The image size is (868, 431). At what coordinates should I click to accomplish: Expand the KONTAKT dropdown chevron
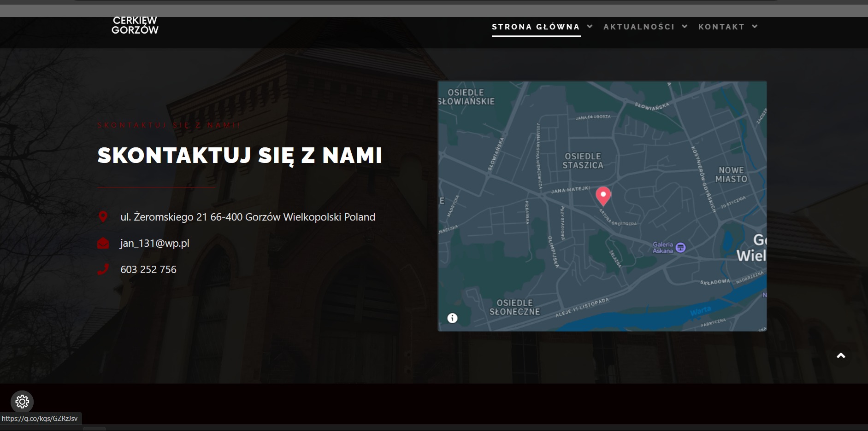coord(755,26)
